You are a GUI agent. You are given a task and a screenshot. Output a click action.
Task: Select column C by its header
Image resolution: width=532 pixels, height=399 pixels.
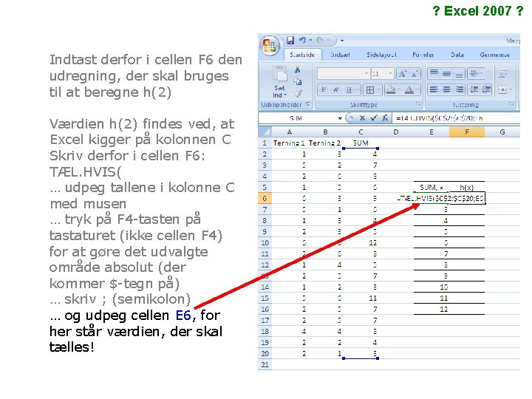point(361,132)
